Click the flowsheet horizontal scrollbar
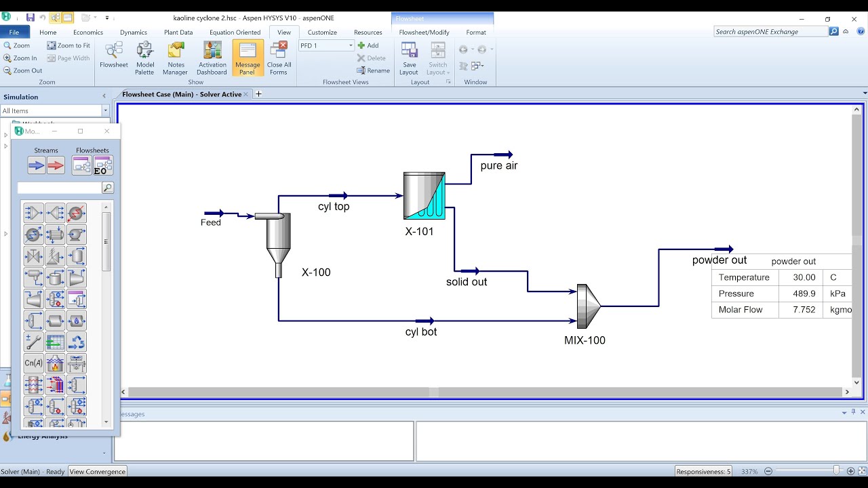Screen dimensions: 868x488 486,392
